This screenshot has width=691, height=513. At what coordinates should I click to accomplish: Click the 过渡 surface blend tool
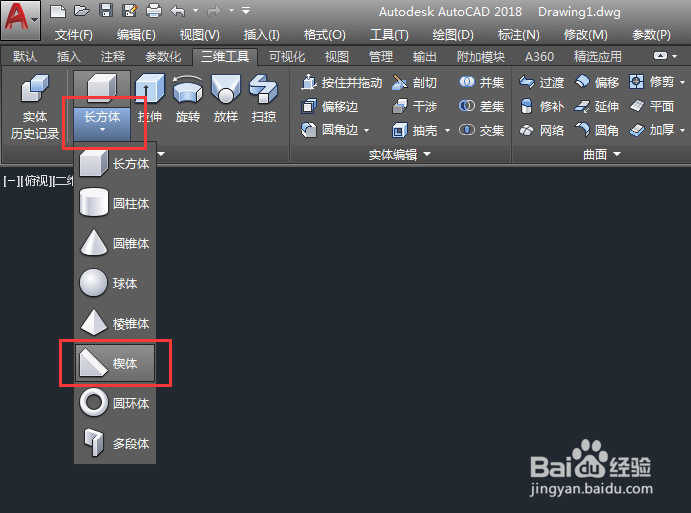(542, 82)
